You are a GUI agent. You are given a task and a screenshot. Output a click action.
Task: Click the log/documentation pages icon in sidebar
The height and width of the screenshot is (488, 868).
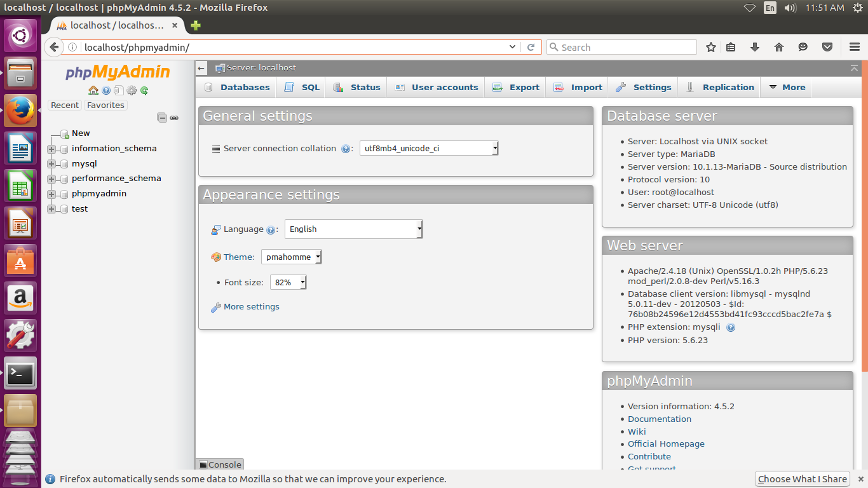[x=118, y=90]
